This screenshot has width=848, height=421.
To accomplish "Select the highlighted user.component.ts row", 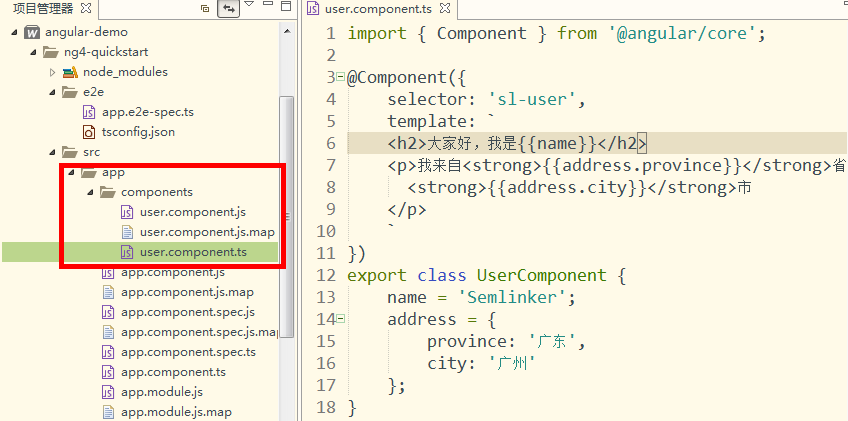I will tap(141, 252).
